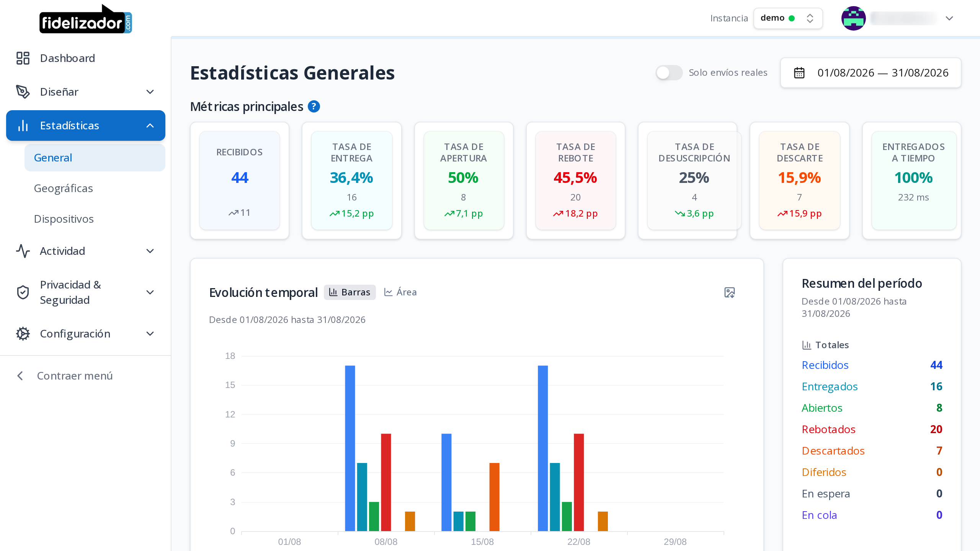Screen dimensions: 980x551
Task: Switch chart to Barras view
Action: coord(350,292)
